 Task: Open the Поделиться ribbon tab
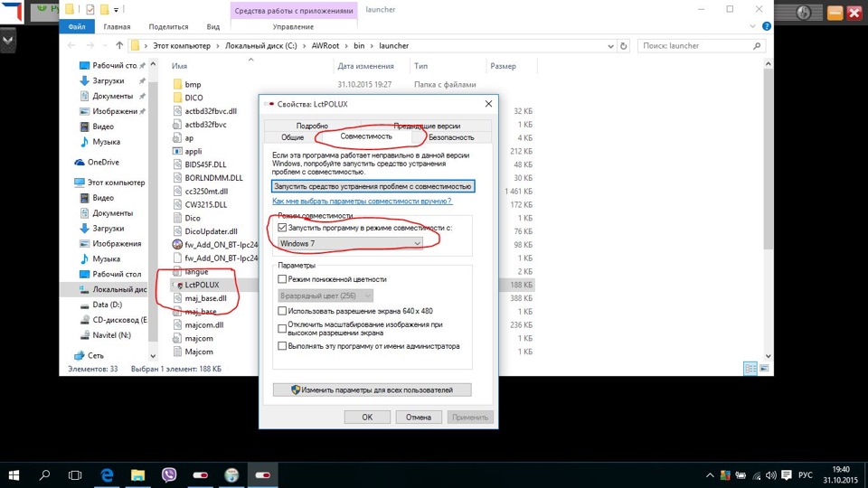(x=168, y=26)
